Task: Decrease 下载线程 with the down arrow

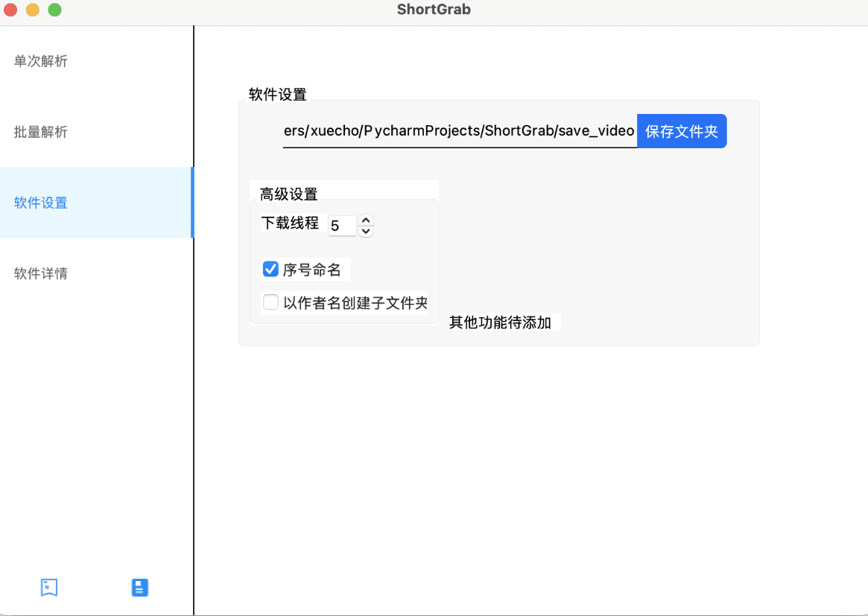Action: click(x=365, y=231)
